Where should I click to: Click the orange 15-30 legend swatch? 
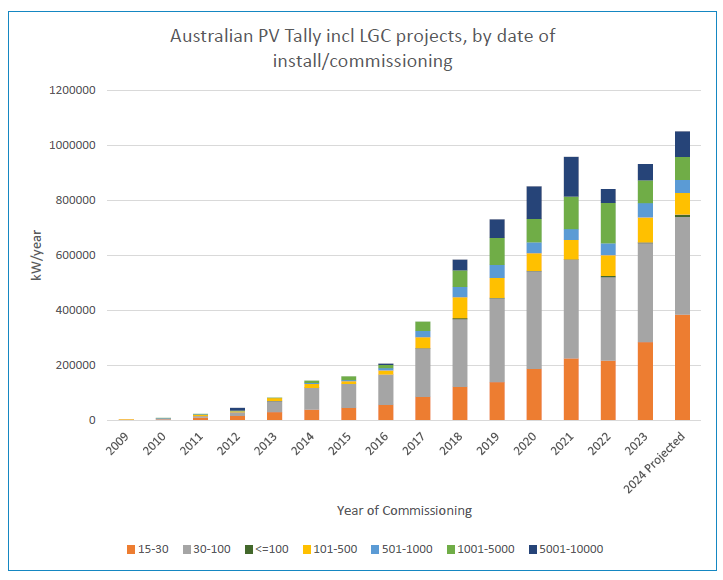(130, 549)
